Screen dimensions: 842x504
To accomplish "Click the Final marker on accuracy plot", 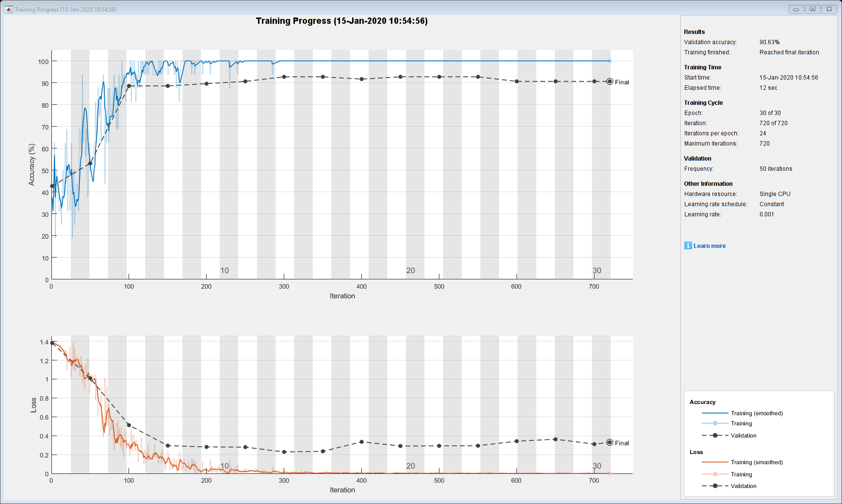I will click(610, 81).
